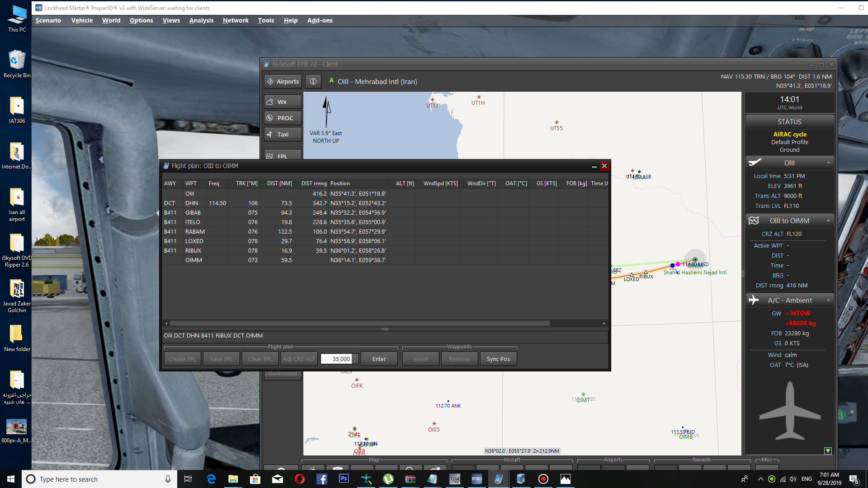Open the EZCA taskbar icon
Viewport: 868px width, 488px height.
click(x=455, y=479)
